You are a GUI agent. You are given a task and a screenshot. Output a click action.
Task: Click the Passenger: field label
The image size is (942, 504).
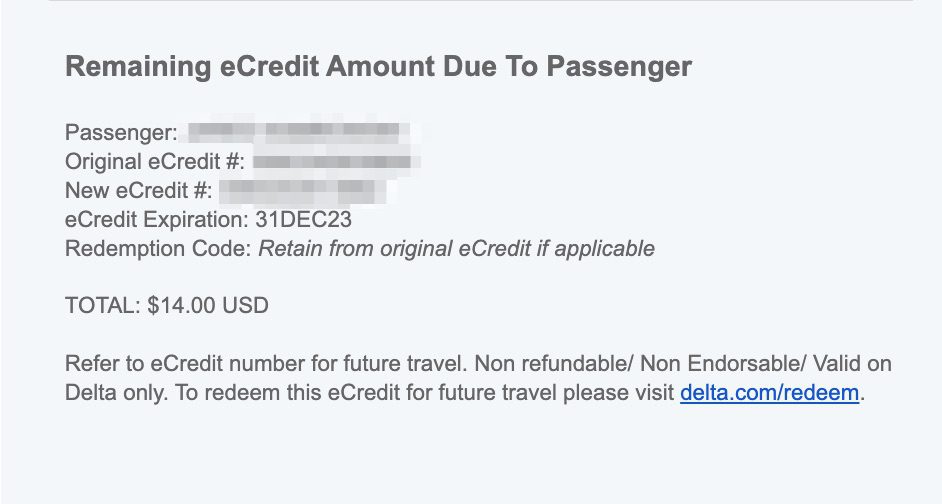(x=121, y=133)
